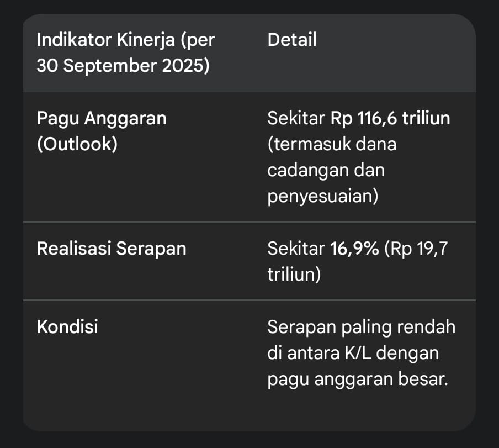Click "triliun)" in the Realisasi Serapan row

click(x=294, y=275)
